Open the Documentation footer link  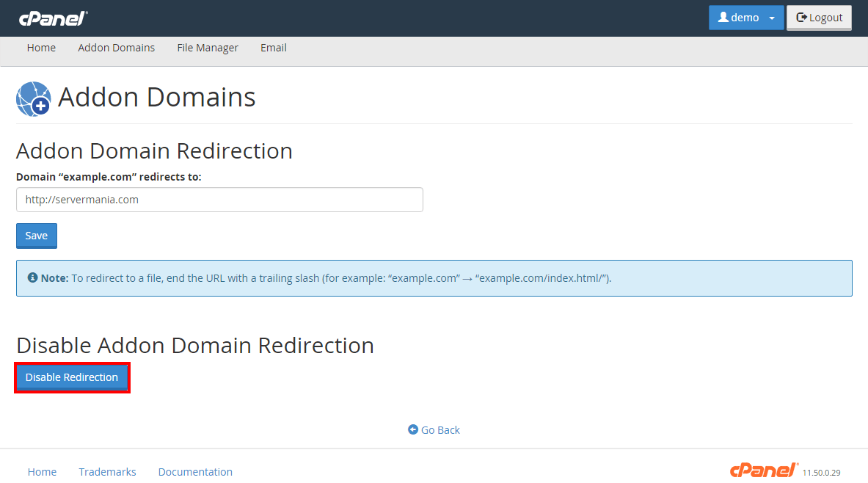pos(195,472)
